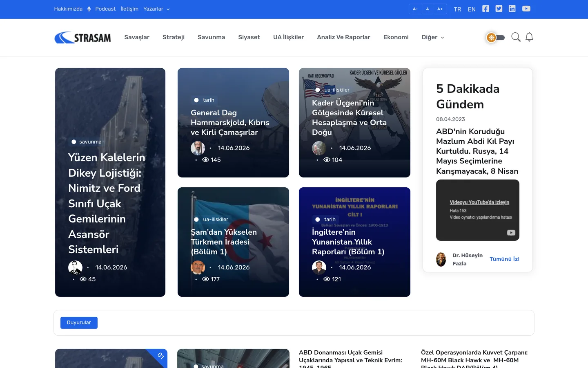Click the podcast microphone icon
The width and height of the screenshot is (588, 368).
89,9
